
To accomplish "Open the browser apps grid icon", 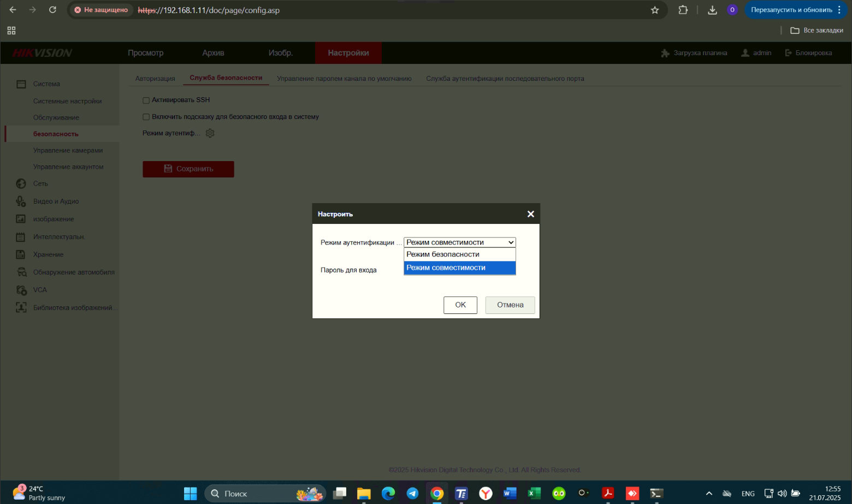I will [x=11, y=31].
